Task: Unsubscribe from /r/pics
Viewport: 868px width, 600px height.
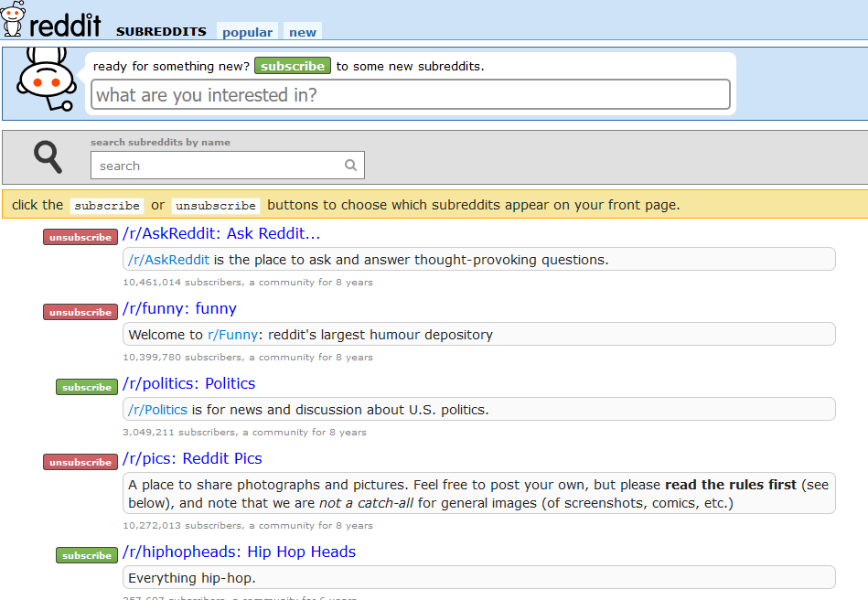Action: click(80, 462)
